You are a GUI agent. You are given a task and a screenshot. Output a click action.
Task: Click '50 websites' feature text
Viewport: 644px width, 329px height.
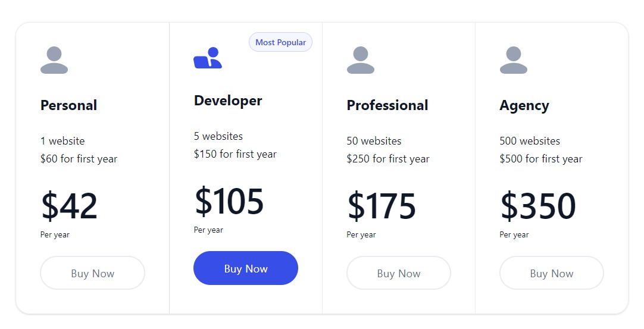(x=374, y=141)
